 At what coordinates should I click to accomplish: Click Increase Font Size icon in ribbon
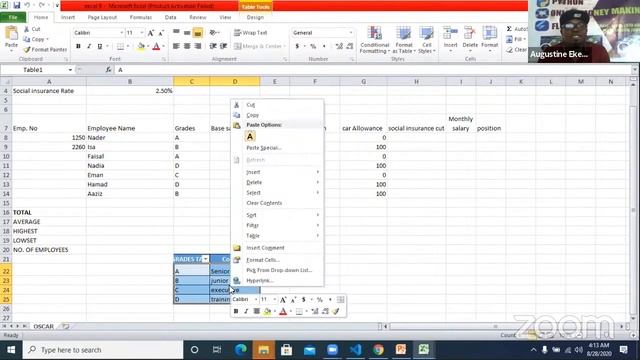pos(151,33)
